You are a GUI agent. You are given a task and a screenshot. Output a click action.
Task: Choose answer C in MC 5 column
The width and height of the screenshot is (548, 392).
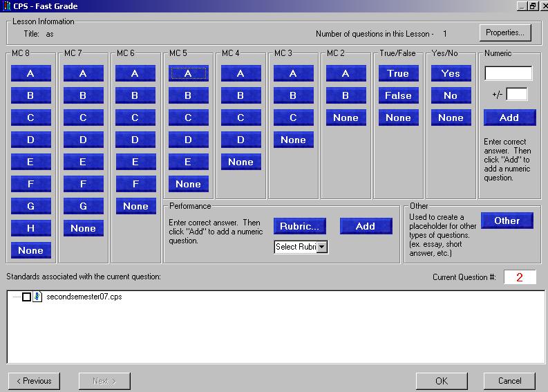pos(189,118)
